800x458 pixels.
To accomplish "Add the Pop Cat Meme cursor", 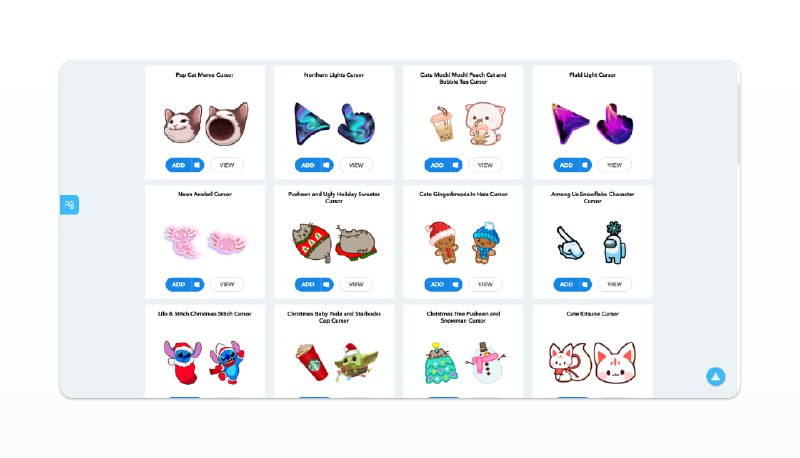I will tap(178, 165).
